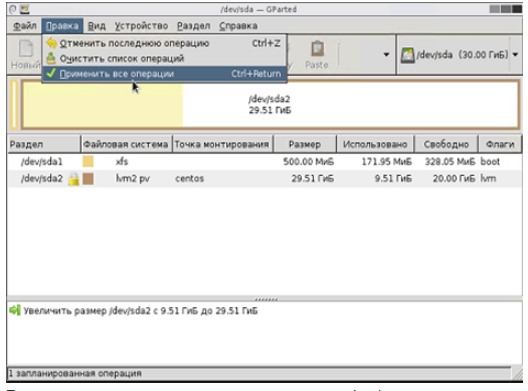Expand the toolbar overflow arrow
528x391 pixels.
coord(386,54)
